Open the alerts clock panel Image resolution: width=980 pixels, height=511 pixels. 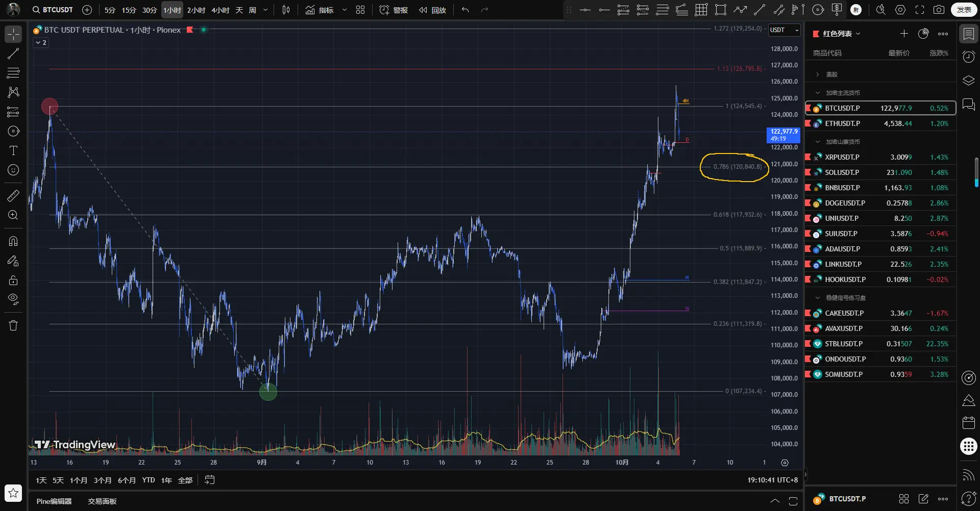[968, 57]
